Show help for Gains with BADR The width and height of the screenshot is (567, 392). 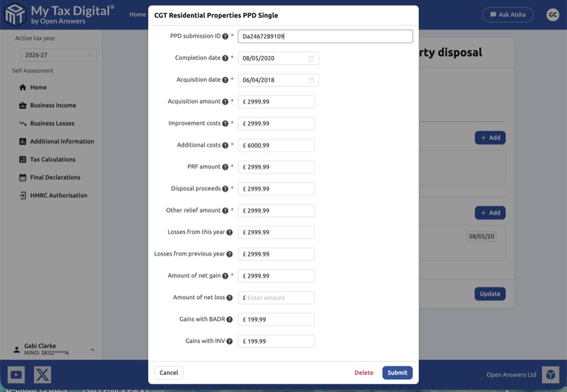point(229,320)
